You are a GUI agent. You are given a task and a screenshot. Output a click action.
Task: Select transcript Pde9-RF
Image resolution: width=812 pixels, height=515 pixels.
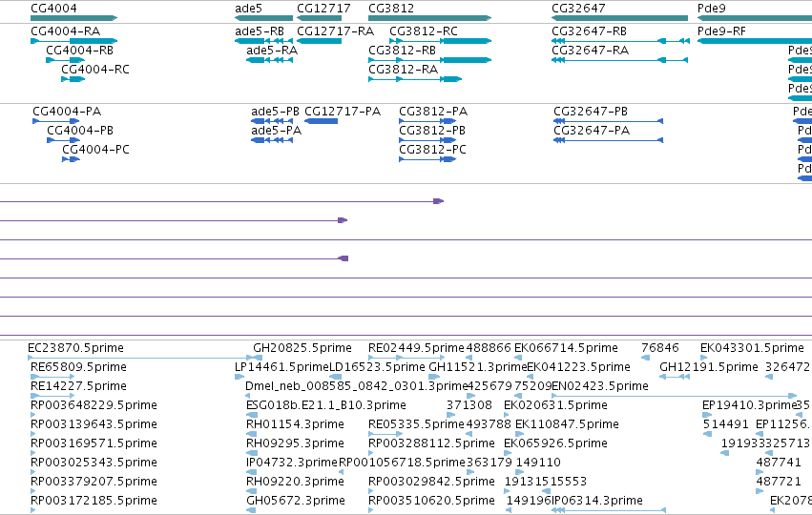pyautogui.click(x=721, y=31)
